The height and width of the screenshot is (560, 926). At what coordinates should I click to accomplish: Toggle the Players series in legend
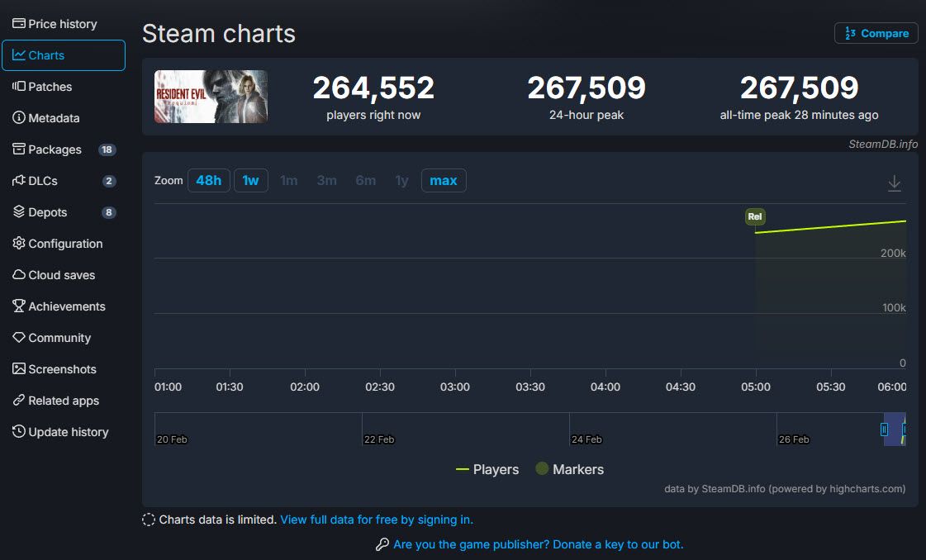coord(487,469)
